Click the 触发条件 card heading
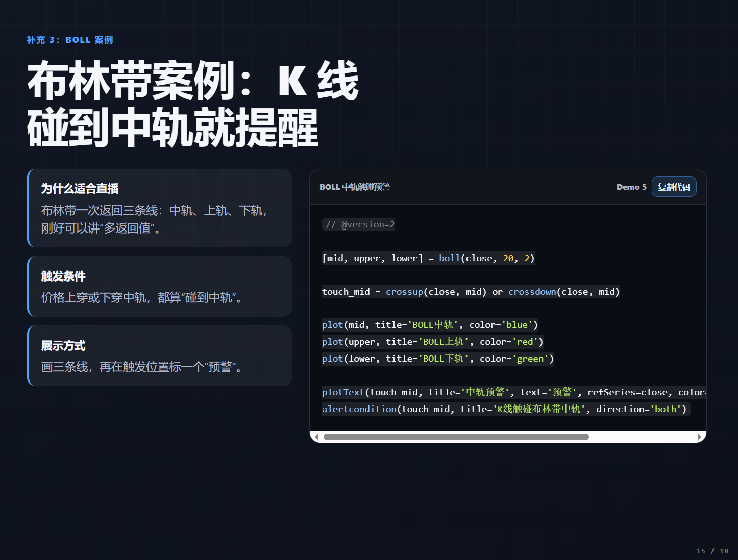The width and height of the screenshot is (738, 560). pos(63,276)
